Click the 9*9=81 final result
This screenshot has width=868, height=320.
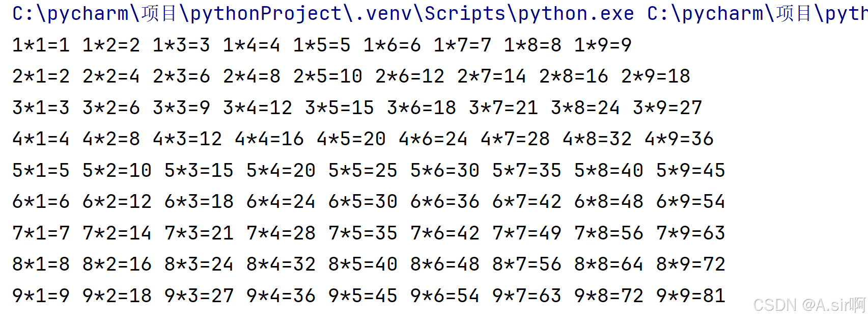click(x=691, y=296)
